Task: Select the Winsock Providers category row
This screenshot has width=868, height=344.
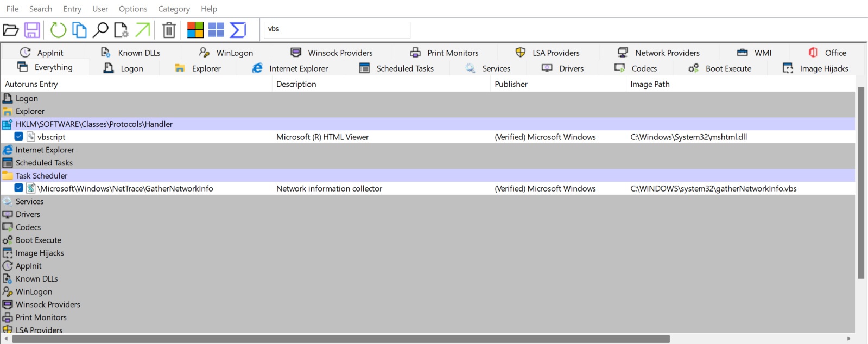Action: click(428, 304)
